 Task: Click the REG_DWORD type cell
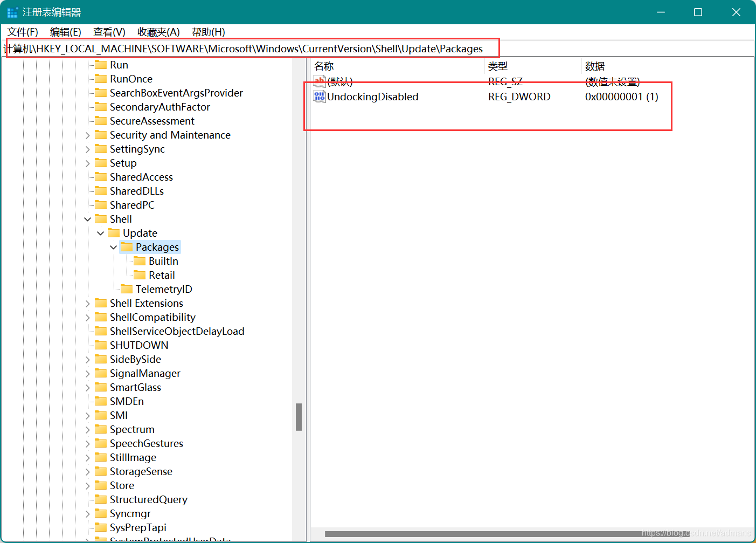click(x=519, y=97)
